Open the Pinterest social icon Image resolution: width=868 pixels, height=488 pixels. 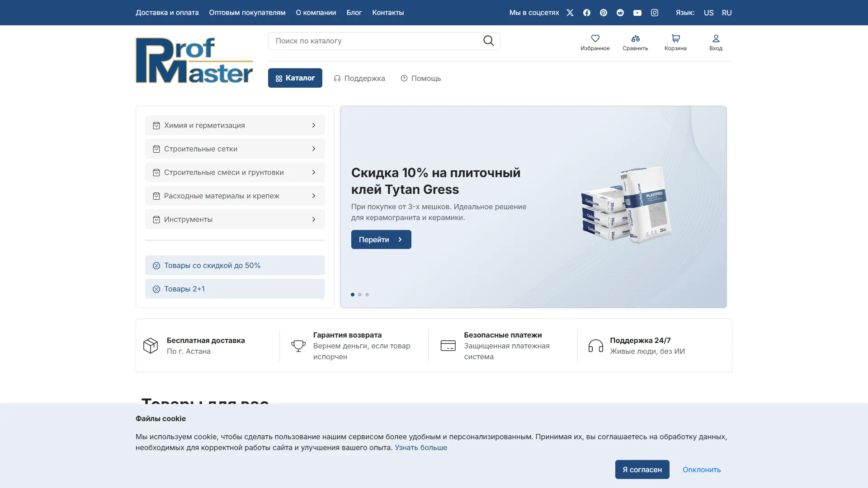[604, 13]
